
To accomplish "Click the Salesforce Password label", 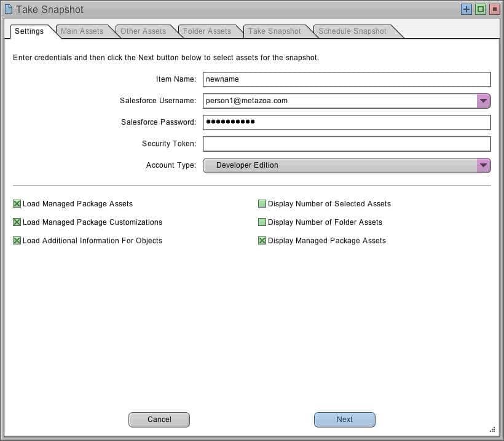I will coord(159,122).
